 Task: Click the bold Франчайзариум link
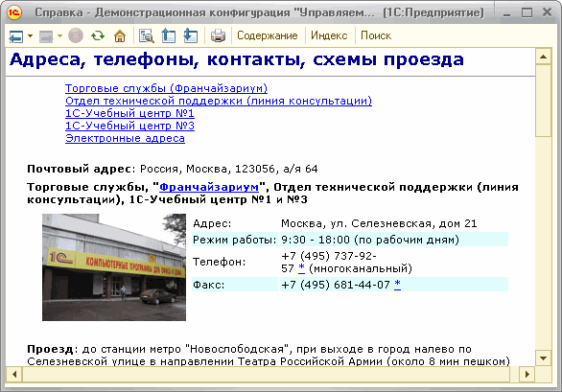click(209, 187)
